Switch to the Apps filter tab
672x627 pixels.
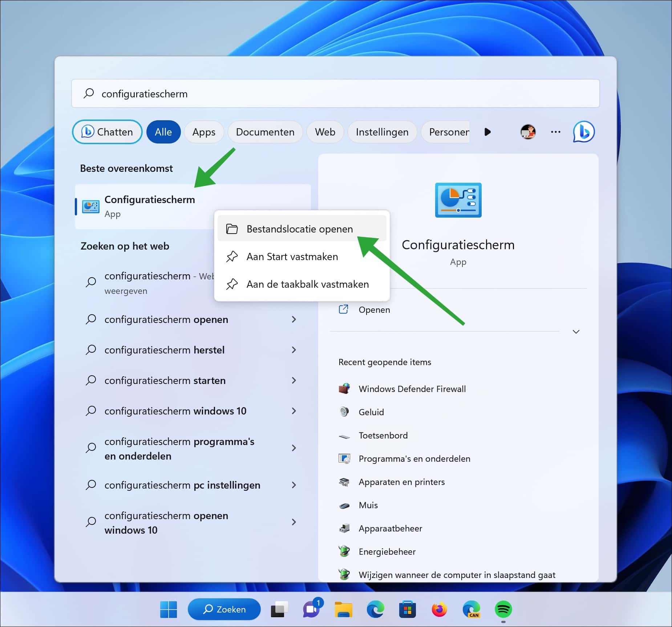(204, 132)
